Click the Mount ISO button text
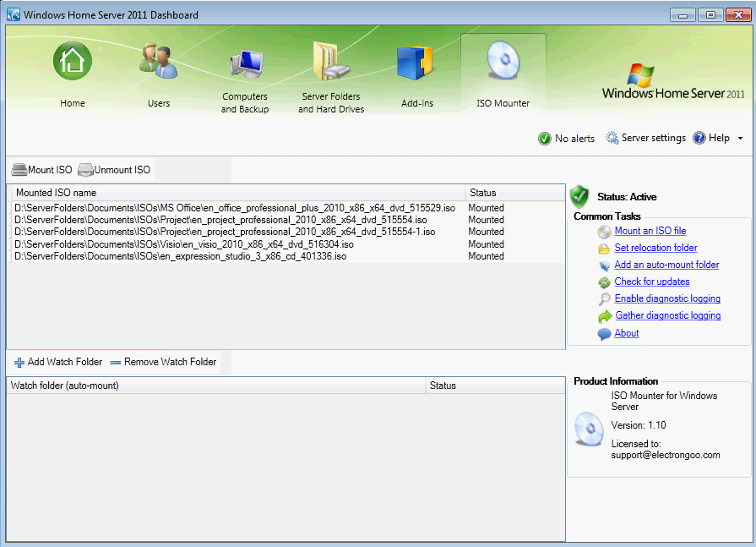Image resolution: width=756 pixels, height=547 pixels. point(50,170)
